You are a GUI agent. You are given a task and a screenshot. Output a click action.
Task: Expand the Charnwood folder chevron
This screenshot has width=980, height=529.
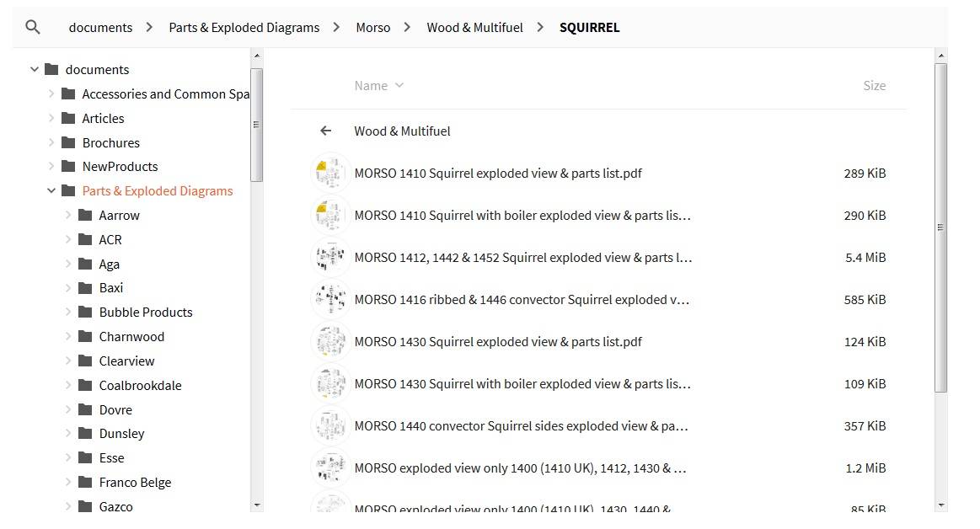[x=68, y=336]
